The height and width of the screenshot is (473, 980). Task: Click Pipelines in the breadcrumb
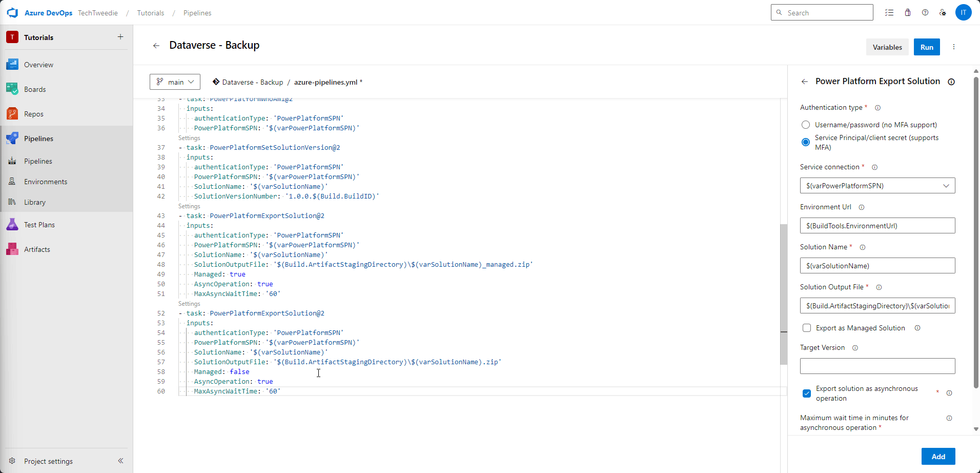click(197, 13)
